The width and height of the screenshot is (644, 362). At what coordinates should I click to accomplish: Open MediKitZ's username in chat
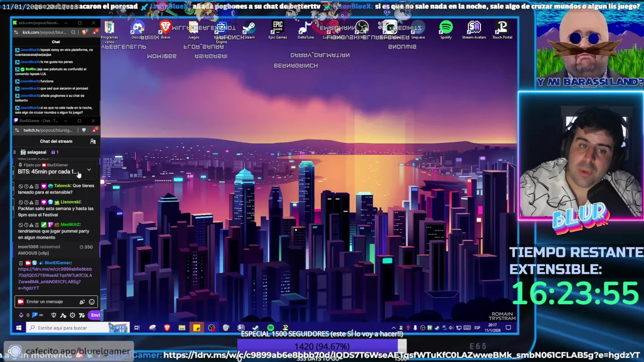pyautogui.click(x=70, y=225)
